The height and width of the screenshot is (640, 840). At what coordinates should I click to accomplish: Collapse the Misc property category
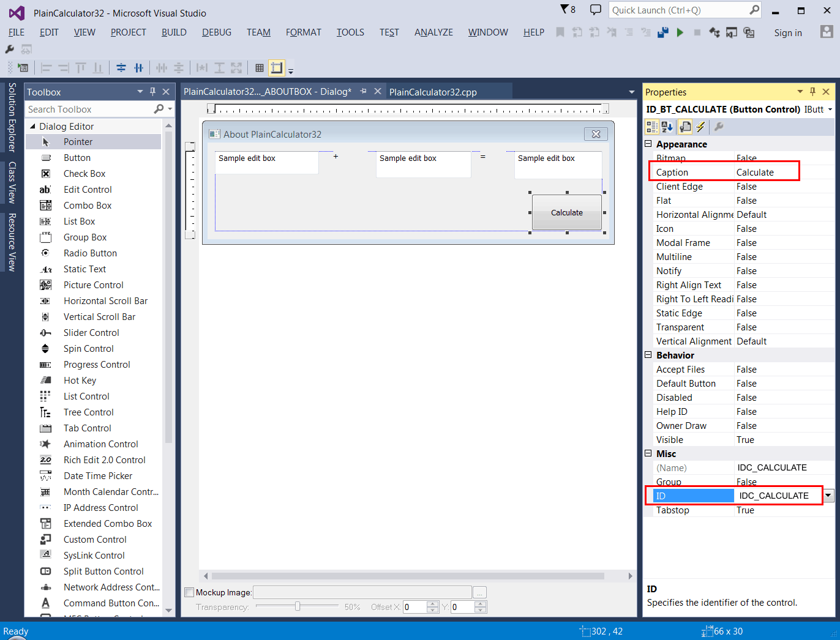648,453
